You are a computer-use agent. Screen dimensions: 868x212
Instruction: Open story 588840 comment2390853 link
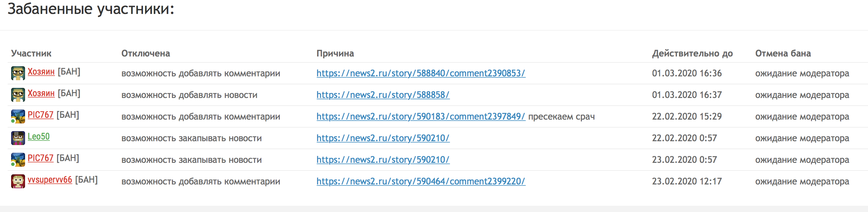(x=421, y=73)
